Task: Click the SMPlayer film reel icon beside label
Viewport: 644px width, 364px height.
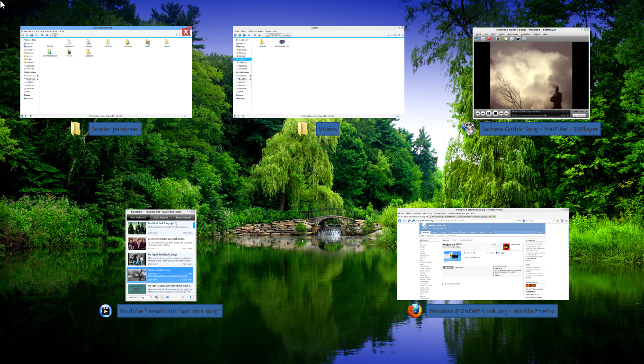Action: pos(468,129)
